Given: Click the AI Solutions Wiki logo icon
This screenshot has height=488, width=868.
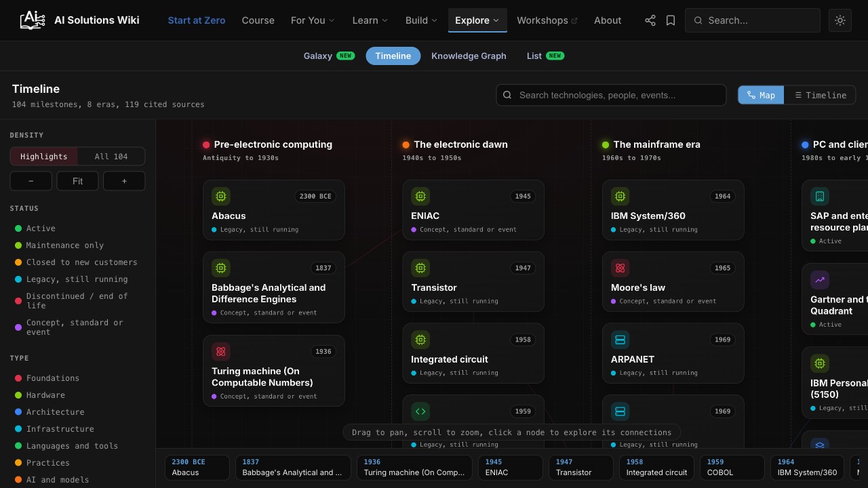Looking at the screenshot, I should 33,20.
